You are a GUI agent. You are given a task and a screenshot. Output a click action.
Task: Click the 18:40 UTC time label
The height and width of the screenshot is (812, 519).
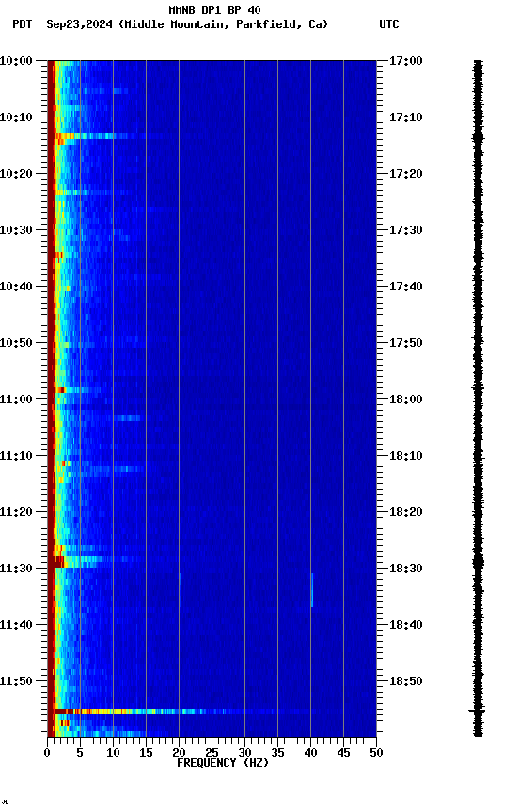(406, 625)
